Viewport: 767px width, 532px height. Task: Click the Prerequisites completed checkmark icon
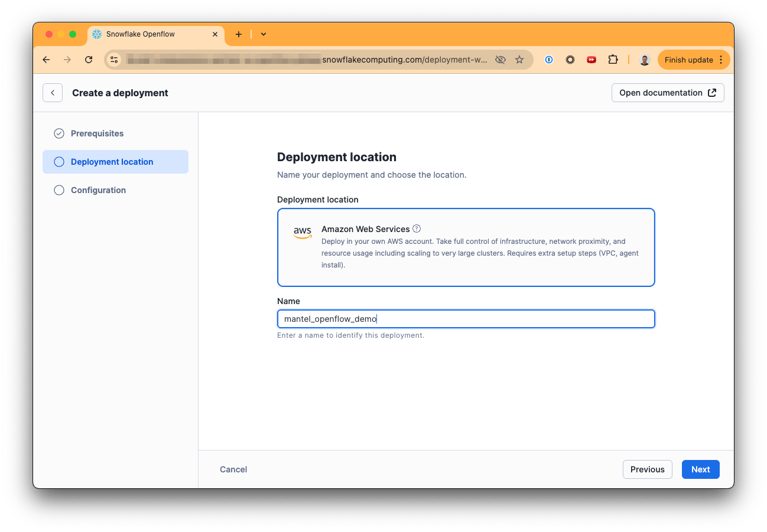point(59,133)
